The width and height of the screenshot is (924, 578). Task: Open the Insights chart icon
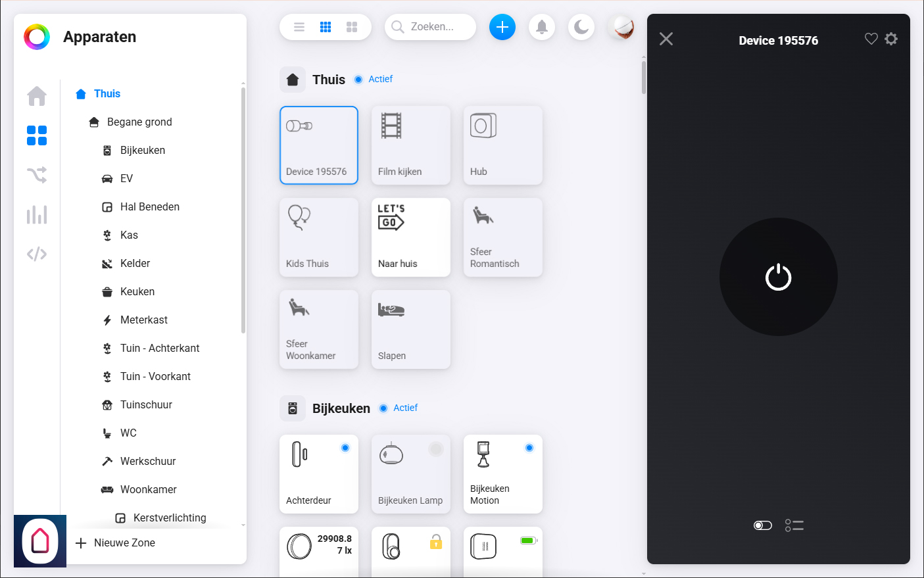tap(37, 214)
